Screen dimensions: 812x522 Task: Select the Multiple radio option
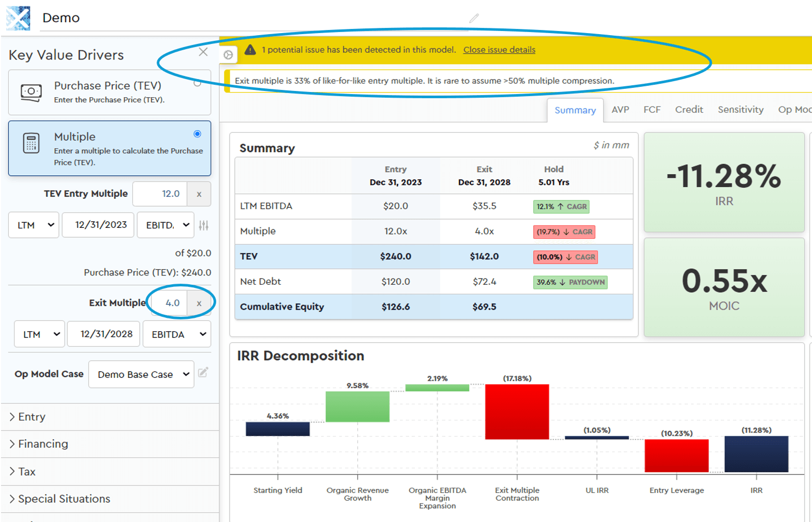[197, 134]
